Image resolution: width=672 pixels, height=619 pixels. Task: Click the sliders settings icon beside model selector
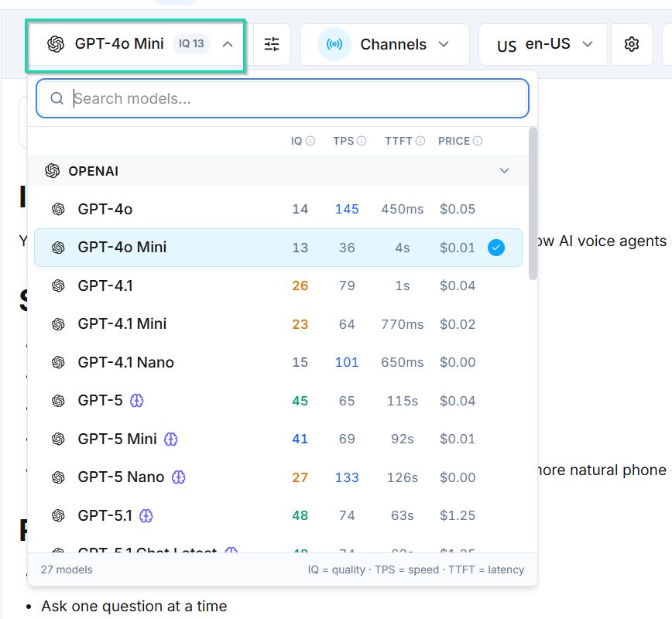pyautogui.click(x=272, y=44)
